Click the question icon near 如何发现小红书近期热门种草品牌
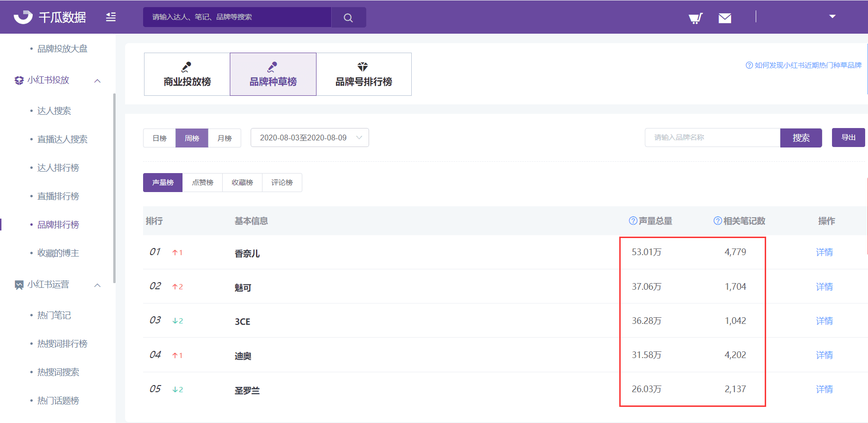 point(749,65)
